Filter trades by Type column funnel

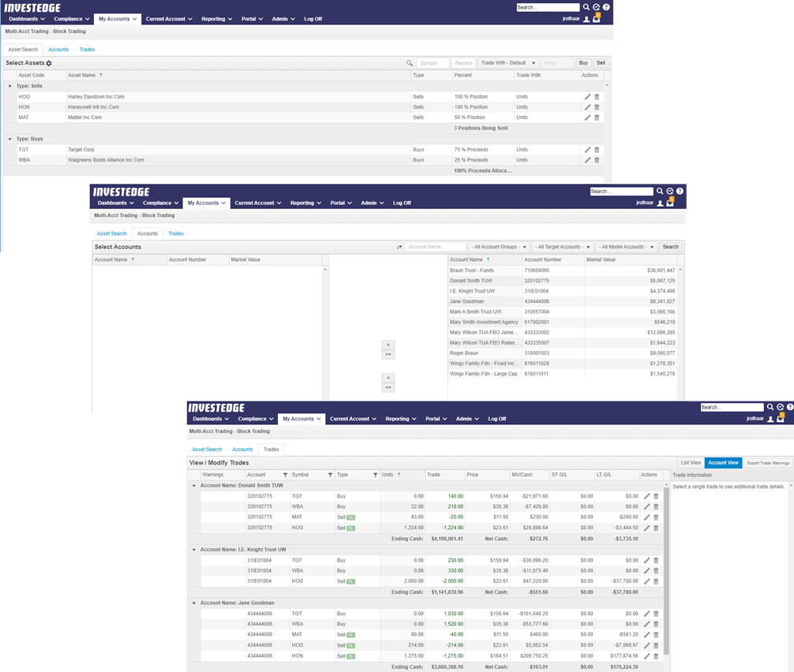point(375,475)
